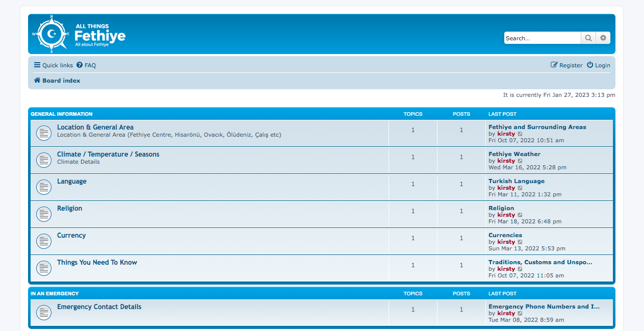The height and width of the screenshot is (331, 644).
Task: View latest post icon in Religion row
Action: coord(520,215)
